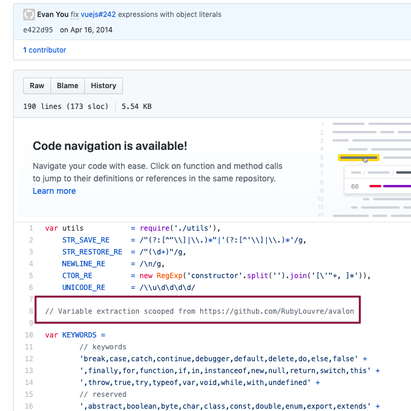Viewport: 411px width, 411px height.
Task: Select line number 2
Action: coord(31,240)
